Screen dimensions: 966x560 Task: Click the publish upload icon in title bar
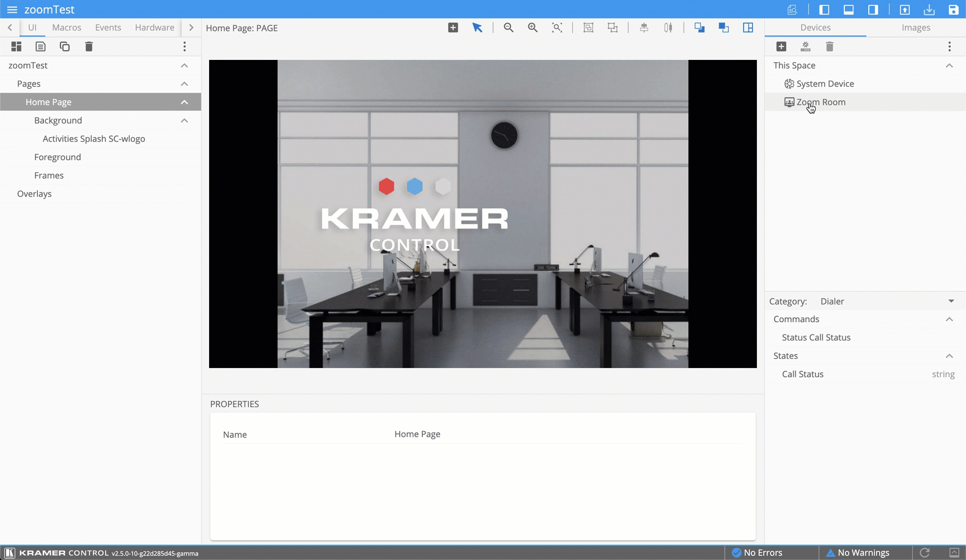[x=905, y=10]
